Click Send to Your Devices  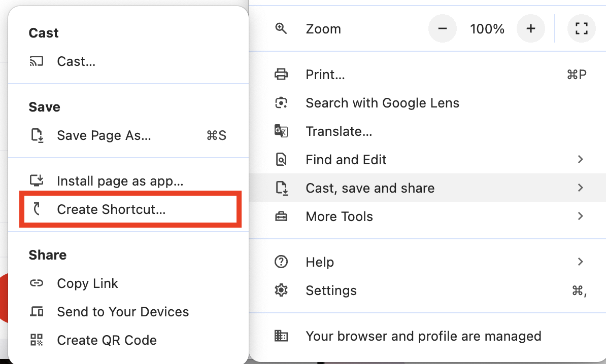[123, 312]
